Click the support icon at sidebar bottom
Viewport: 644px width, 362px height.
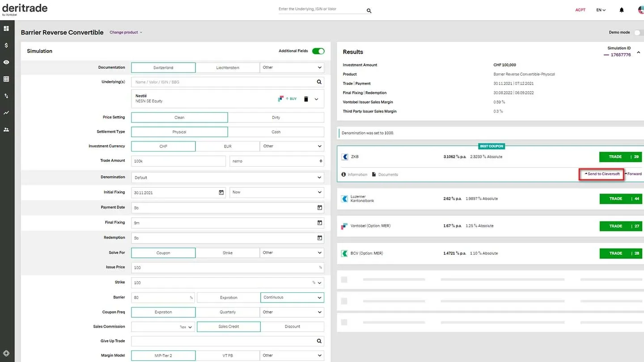click(x=6, y=353)
